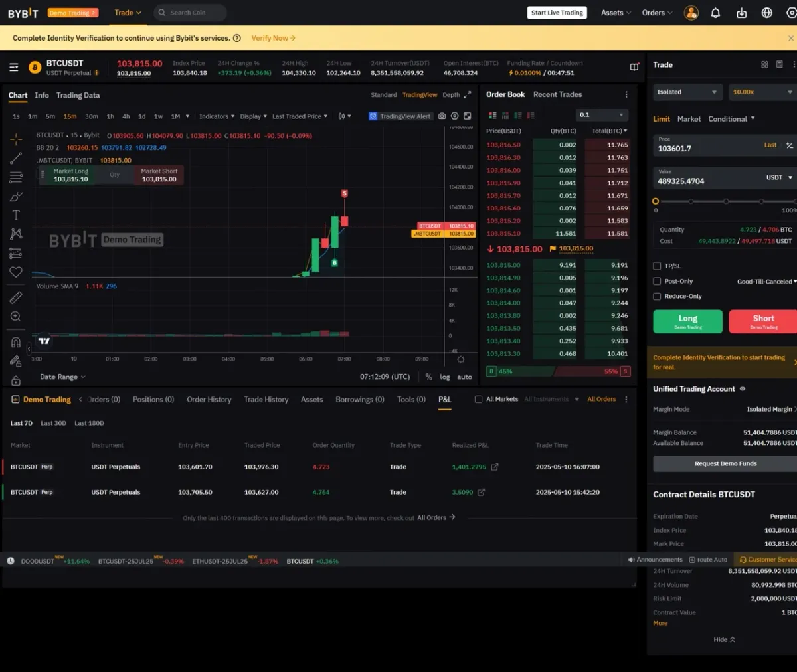Click the heart favorites icon in chart toolbar
The height and width of the screenshot is (672, 797).
click(16, 272)
